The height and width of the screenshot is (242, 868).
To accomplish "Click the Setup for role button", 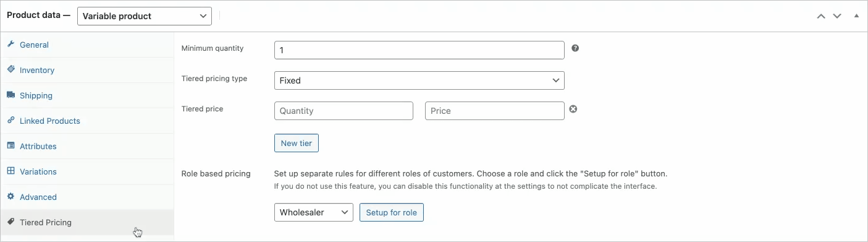I will pos(392,212).
